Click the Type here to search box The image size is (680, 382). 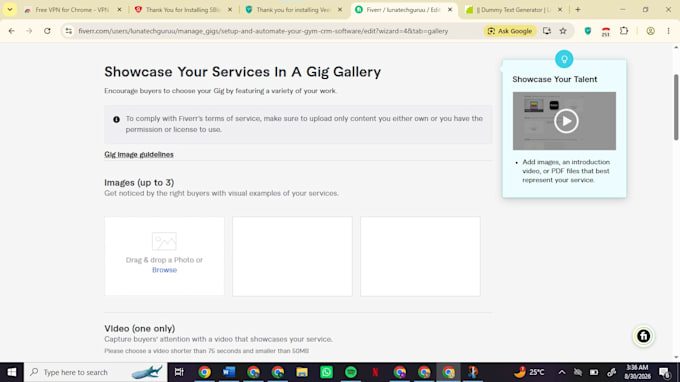(95, 372)
